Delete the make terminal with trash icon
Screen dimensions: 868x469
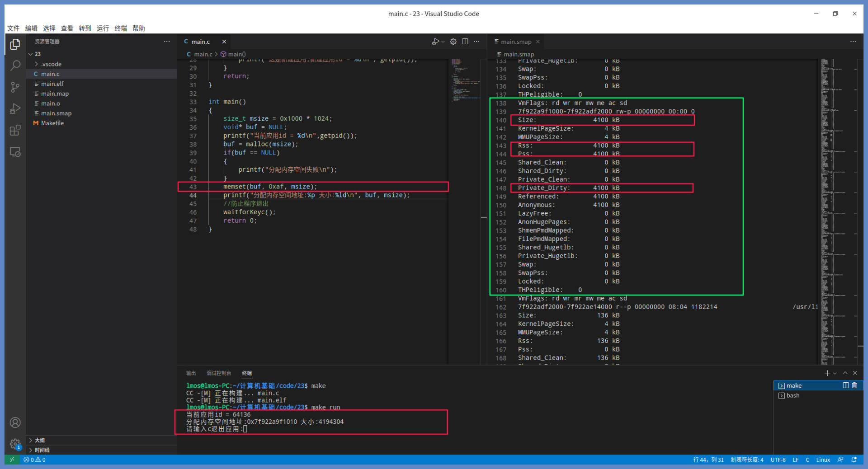(x=854, y=385)
